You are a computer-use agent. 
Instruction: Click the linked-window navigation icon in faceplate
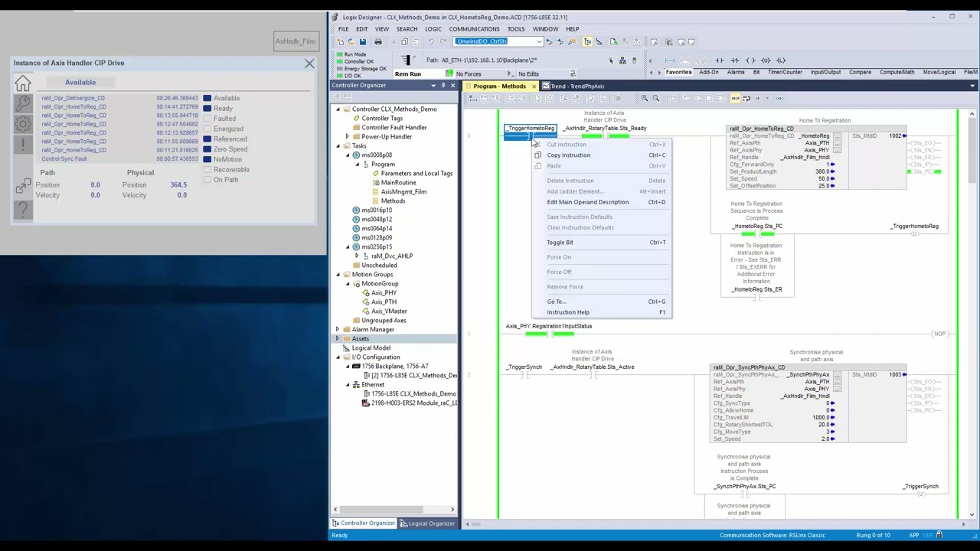pyautogui.click(x=23, y=187)
